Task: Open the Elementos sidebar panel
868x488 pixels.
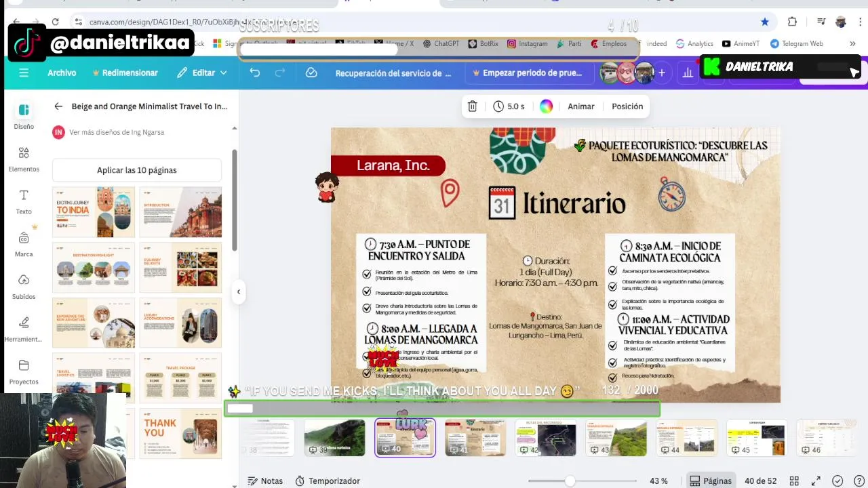Action: click(24, 159)
